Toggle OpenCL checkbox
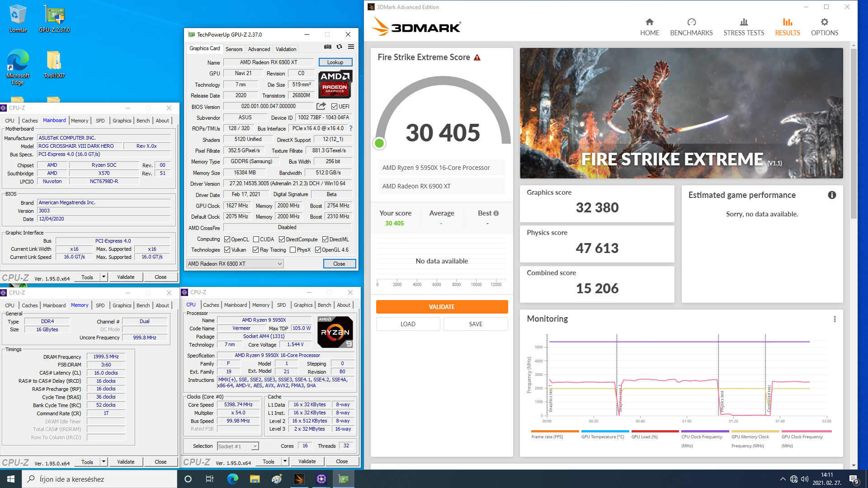The width and height of the screenshot is (868, 488). 227,239
